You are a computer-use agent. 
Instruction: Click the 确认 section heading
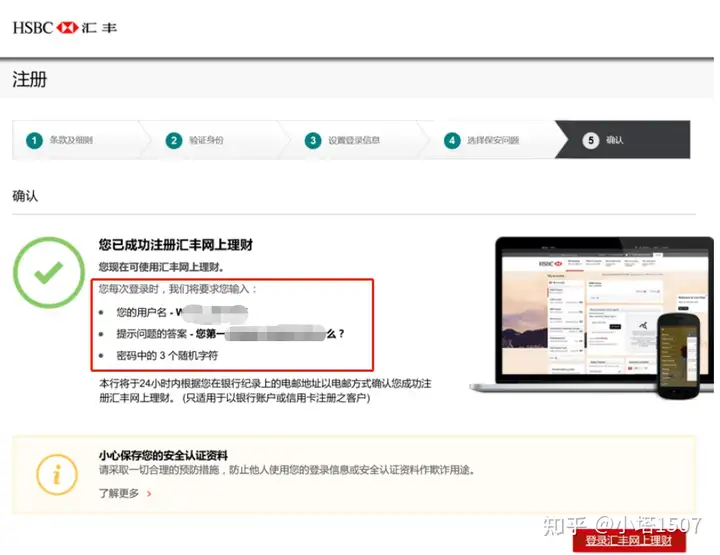click(x=25, y=196)
